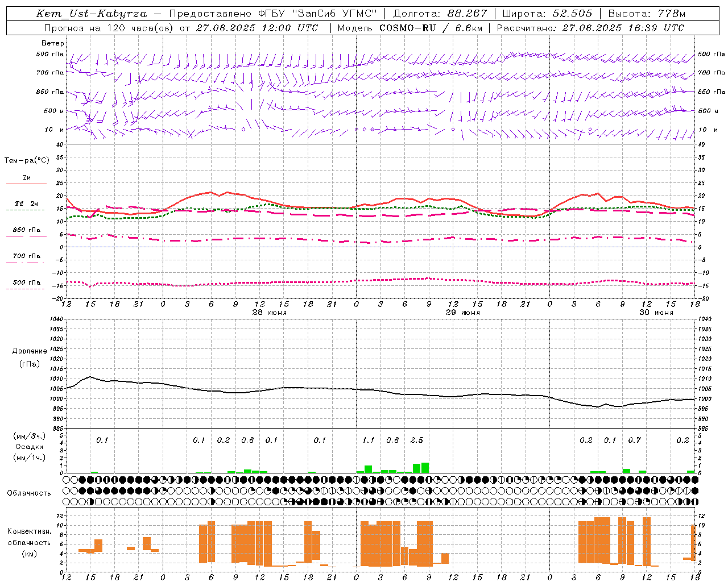The width and height of the screenshot is (728, 582).
Task: Select the latitude value 52.505
Action: [x=572, y=14]
